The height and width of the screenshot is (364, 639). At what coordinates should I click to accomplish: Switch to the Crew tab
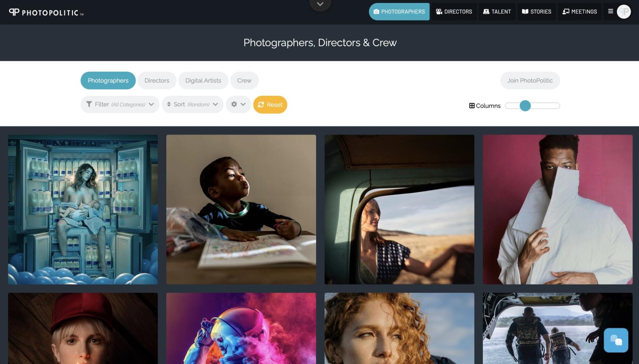pos(244,81)
